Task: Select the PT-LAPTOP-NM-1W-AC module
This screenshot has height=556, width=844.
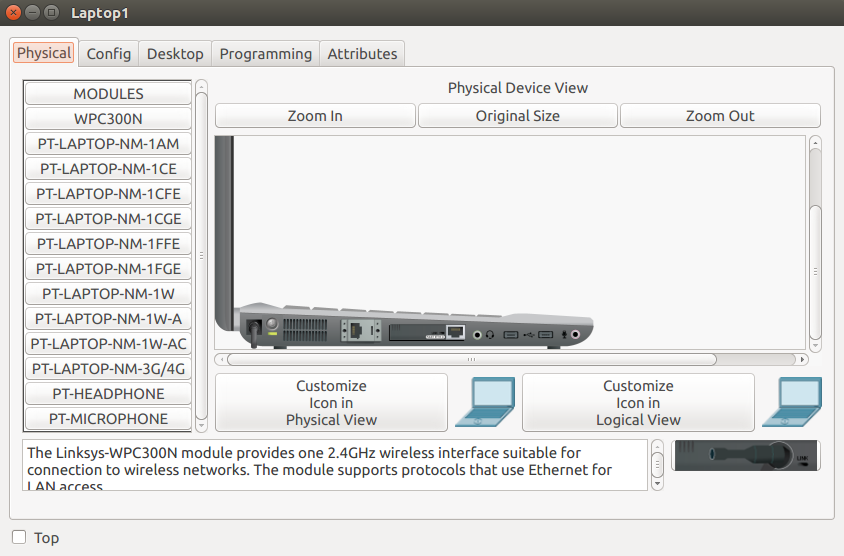Action: (x=108, y=344)
